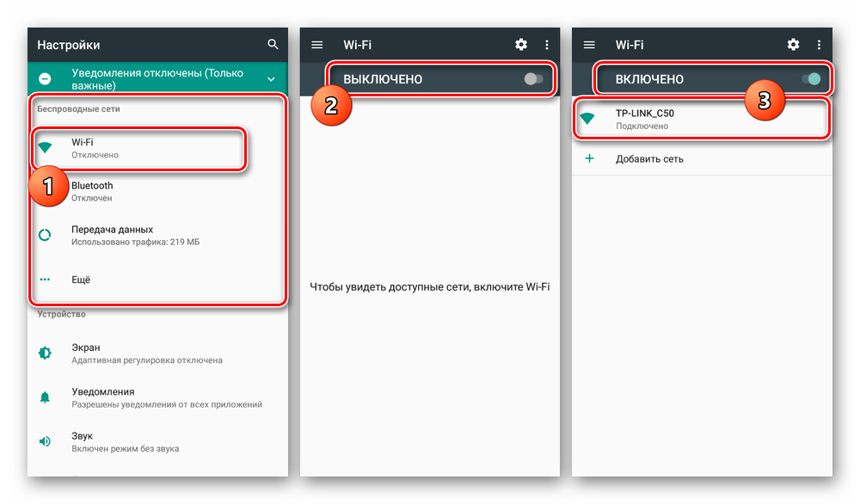
Task: Open hamburger menu on ВЫКЛЮЧЕНО Wi-Fi screen
Action: pyautogui.click(x=317, y=45)
